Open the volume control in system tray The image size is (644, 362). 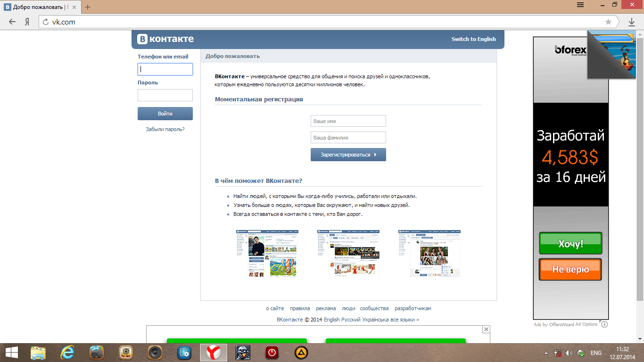(x=569, y=353)
